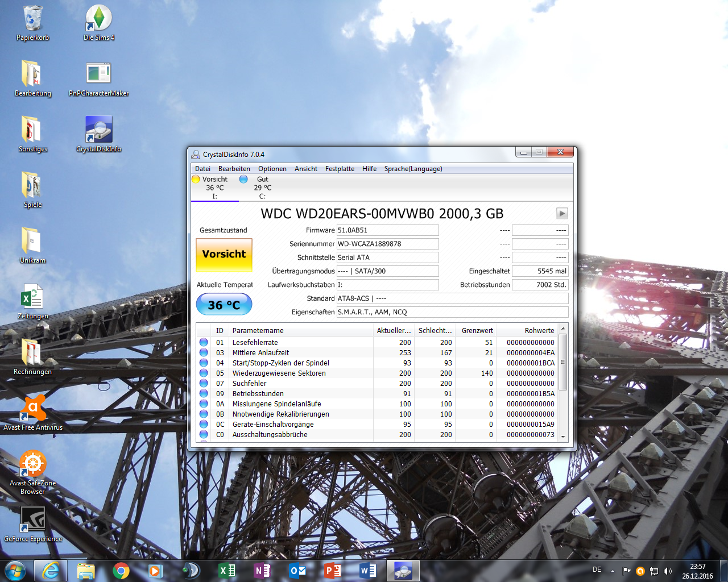Image resolution: width=728 pixels, height=582 pixels.
Task: Show hidden system tray icons
Action: pyautogui.click(x=613, y=571)
